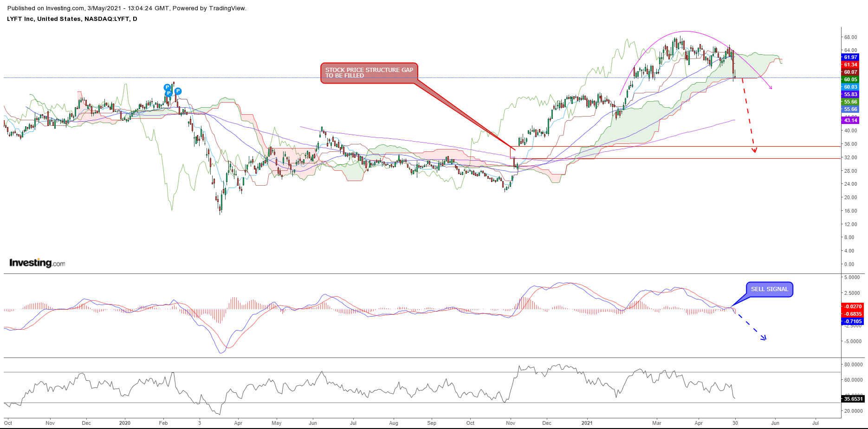
Task: Click the red -0.6835 MACD value label
Action: pos(852,314)
